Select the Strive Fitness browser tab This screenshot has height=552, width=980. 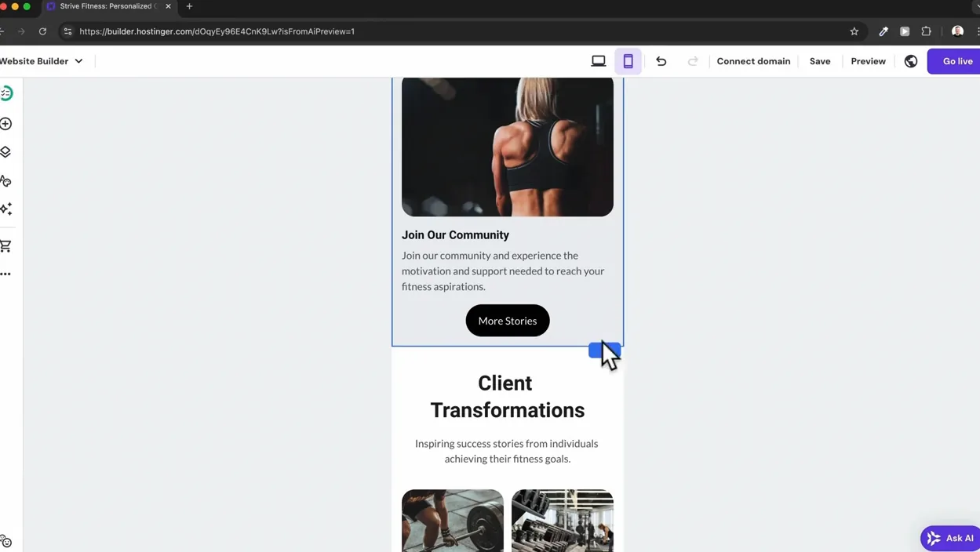[109, 6]
